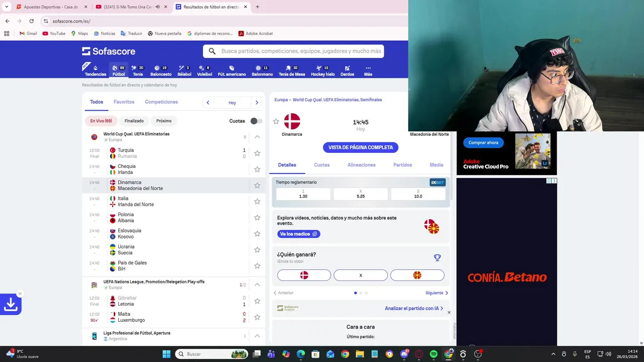Click the Sofascore search field
This screenshot has width=644, height=362.
click(x=293, y=51)
